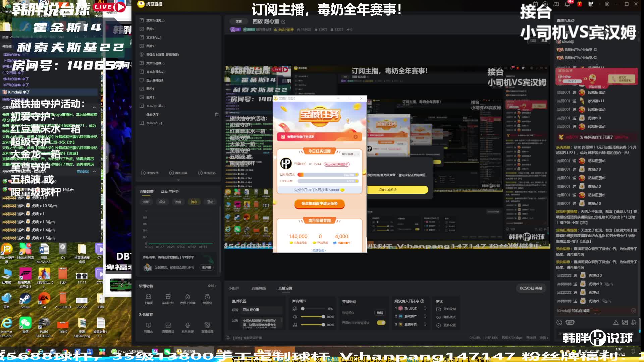Edit stream title with the pencil icon
Screen dimensions: 644x362
283,22
